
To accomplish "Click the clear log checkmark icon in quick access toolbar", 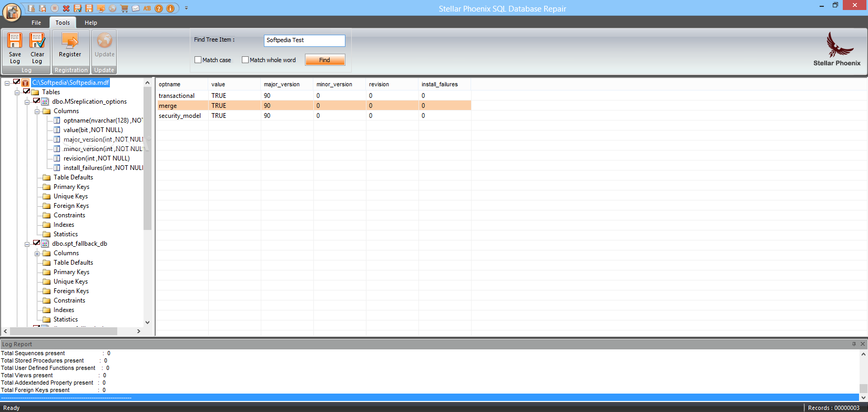I will [x=78, y=8].
